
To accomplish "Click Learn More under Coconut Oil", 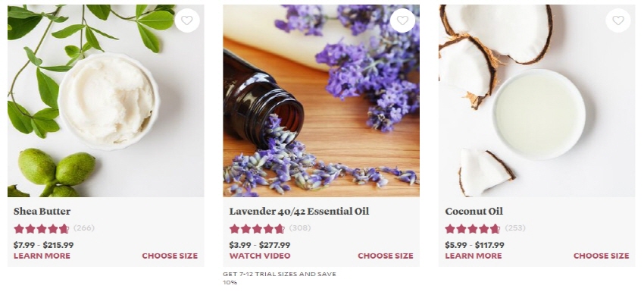I will 473,256.
